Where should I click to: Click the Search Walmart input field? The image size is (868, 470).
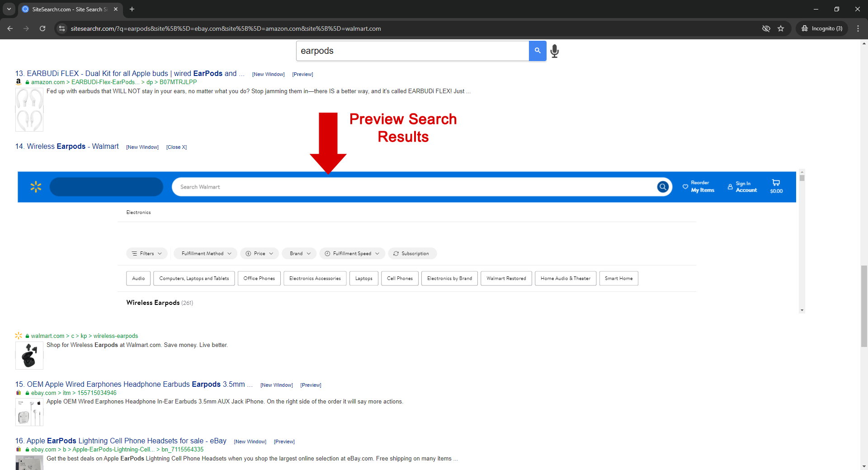point(414,187)
